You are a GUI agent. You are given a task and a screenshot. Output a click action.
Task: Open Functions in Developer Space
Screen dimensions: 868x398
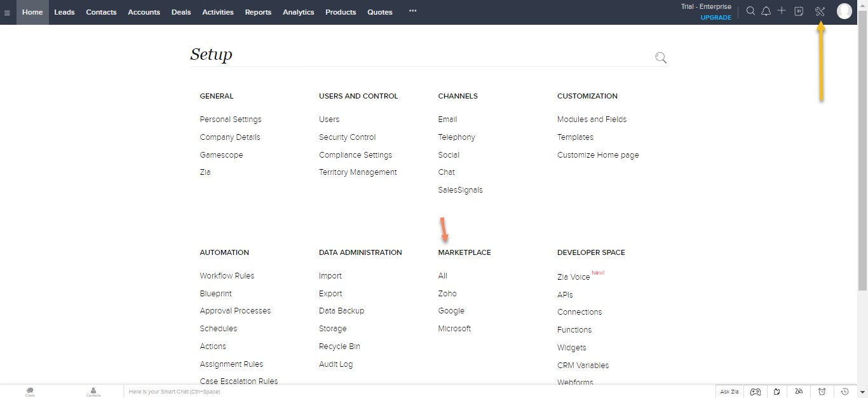[x=574, y=330]
